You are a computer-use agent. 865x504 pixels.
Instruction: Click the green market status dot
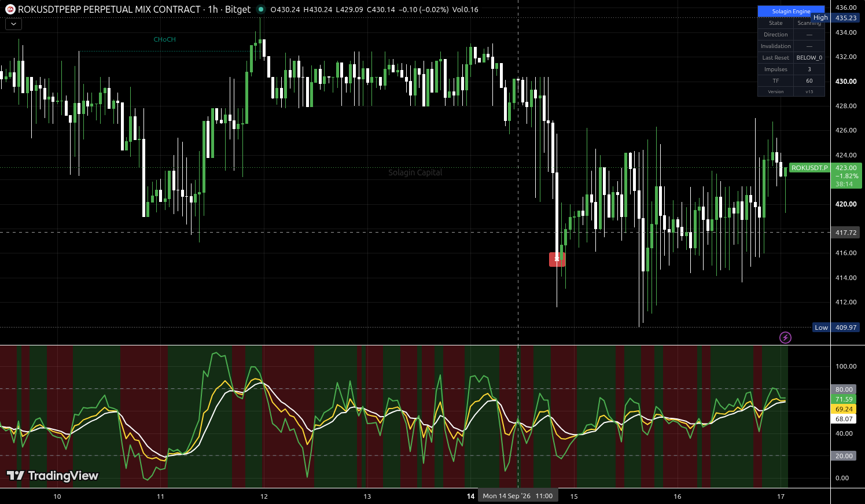pos(261,9)
